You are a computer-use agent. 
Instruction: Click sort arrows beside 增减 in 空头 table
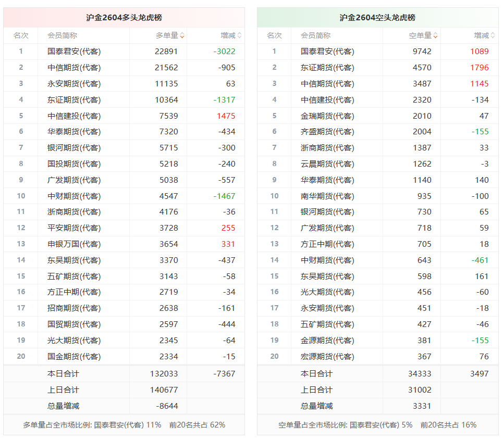click(x=493, y=35)
